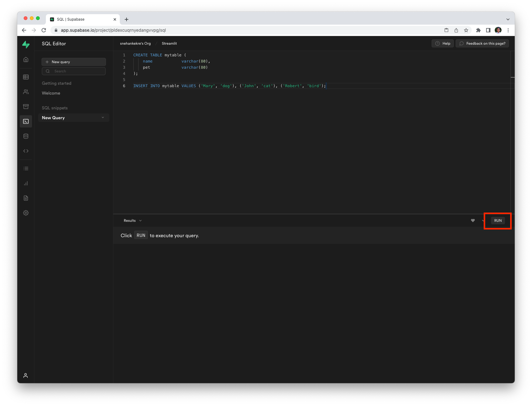Expand the New Query snippet chevron
This screenshot has width=532, height=406.
point(103,118)
